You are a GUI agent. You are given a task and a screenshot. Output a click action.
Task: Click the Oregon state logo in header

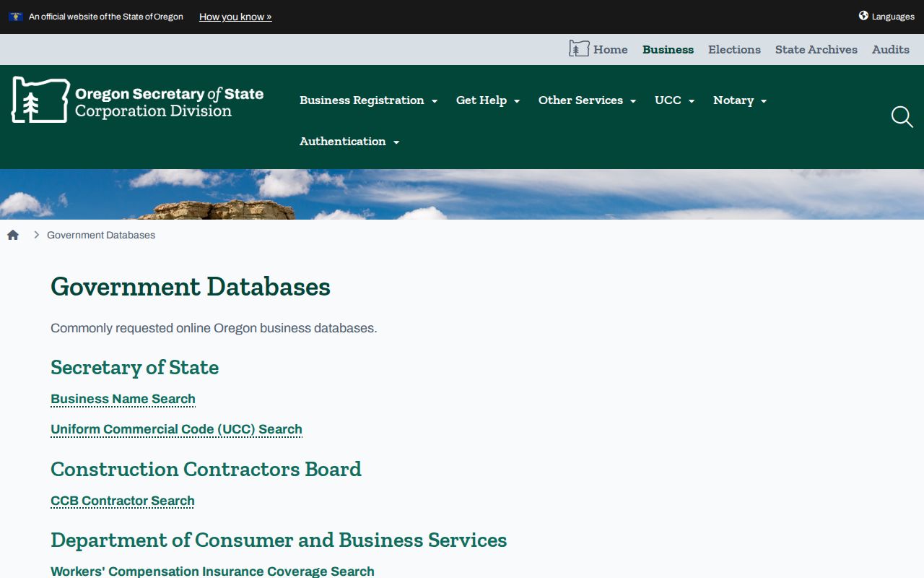click(x=40, y=100)
